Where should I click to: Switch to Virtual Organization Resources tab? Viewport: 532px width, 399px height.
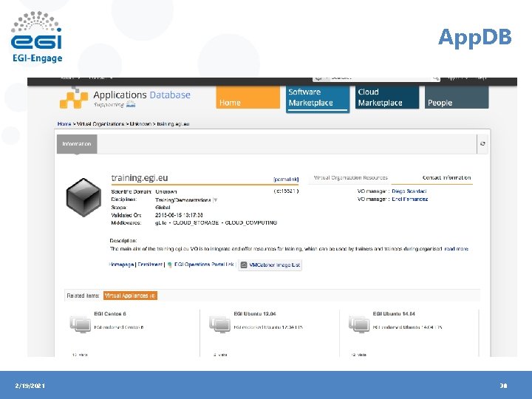[x=350, y=178]
